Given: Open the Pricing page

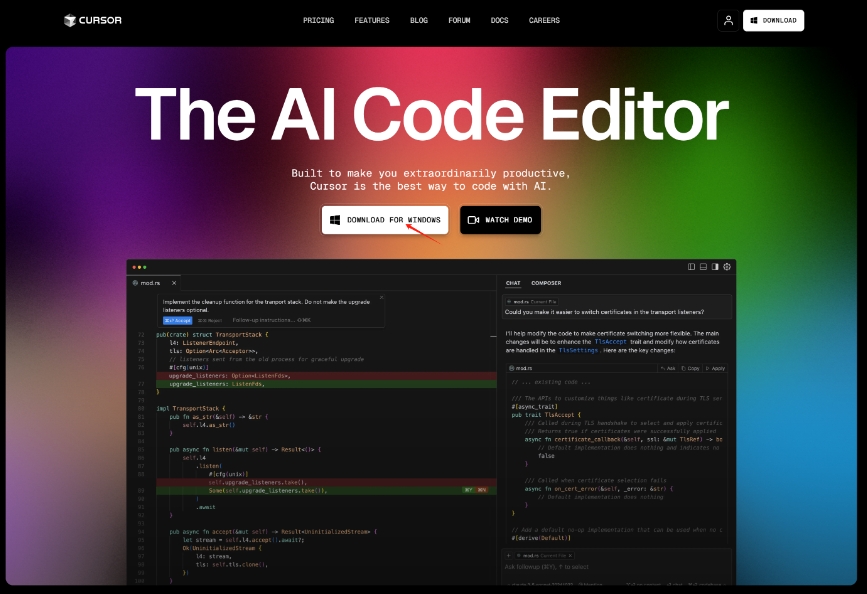Looking at the screenshot, I should pos(318,20).
